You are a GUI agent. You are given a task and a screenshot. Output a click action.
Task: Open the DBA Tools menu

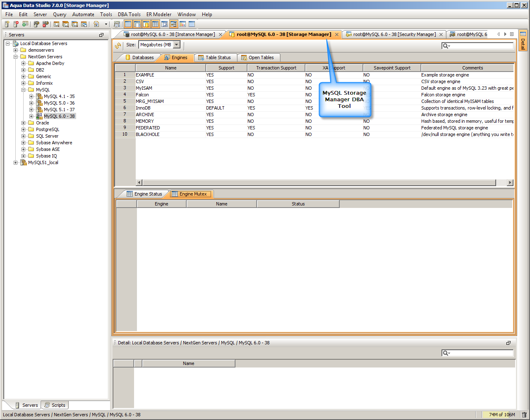(129, 14)
